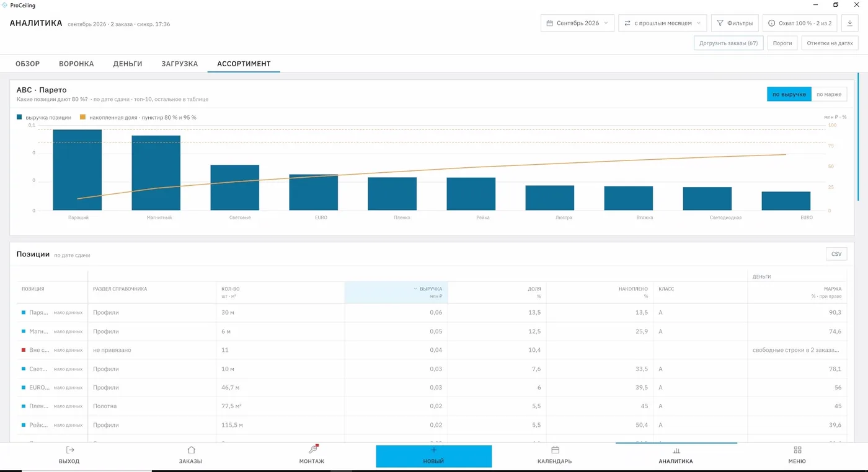Expand the с прошлым месяцем comparison dropdown
The width and height of the screenshot is (868, 472).
coord(662,23)
